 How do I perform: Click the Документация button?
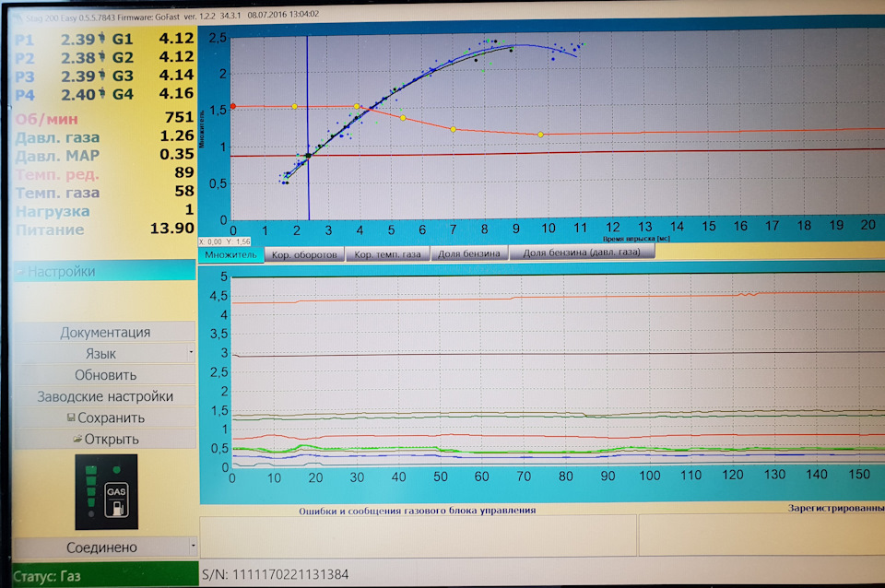point(105,333)
